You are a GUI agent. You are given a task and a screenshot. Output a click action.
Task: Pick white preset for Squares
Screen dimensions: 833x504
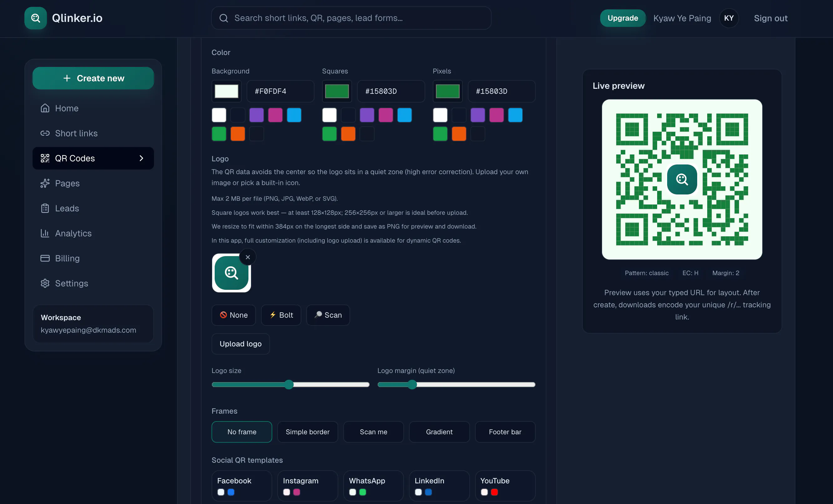pyautogui.click(x=330, y=115)
